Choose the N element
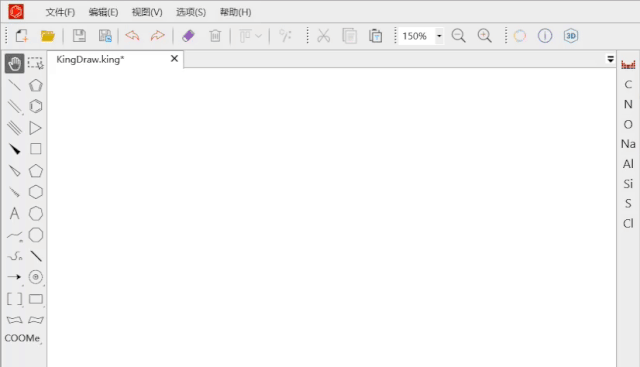 coord(628,105)
